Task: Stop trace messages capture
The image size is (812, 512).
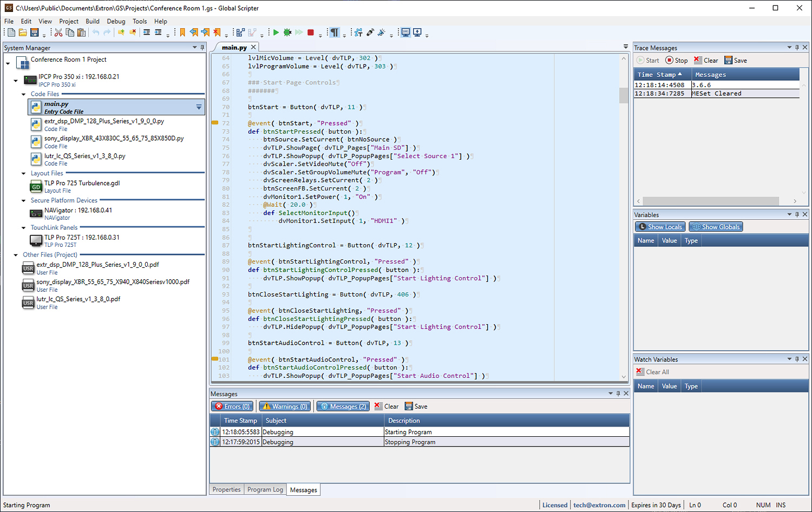Action: pyautogui.click(x=677, y=61)
